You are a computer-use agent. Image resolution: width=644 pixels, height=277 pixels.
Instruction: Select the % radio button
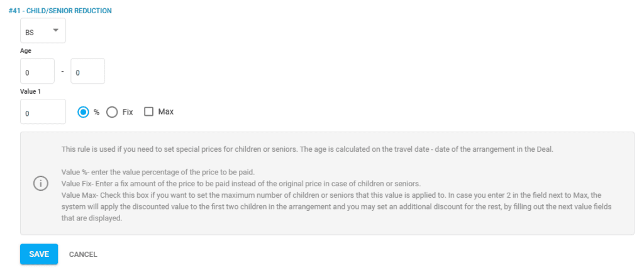pos(83,112)
